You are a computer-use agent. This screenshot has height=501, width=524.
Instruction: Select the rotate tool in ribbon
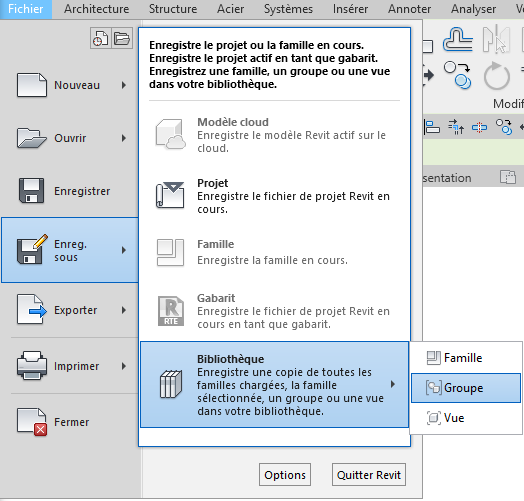tap(497, 76)
